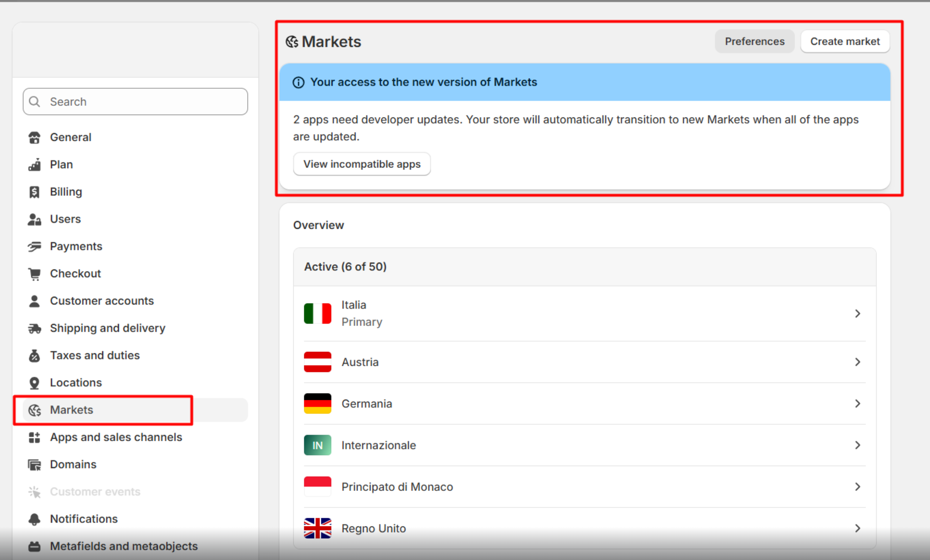Click the Shipping and delivery truck icon

(34, 328)
